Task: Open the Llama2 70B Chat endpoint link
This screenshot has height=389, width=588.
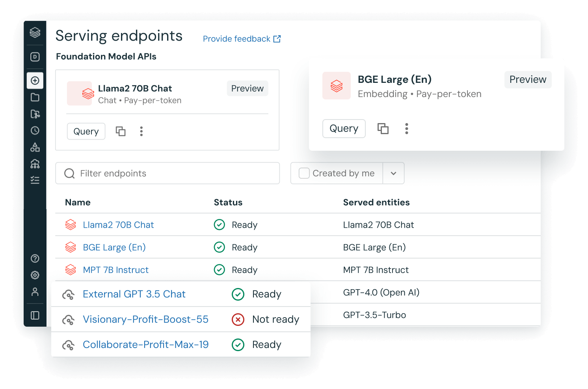Action: pos(118,225)
